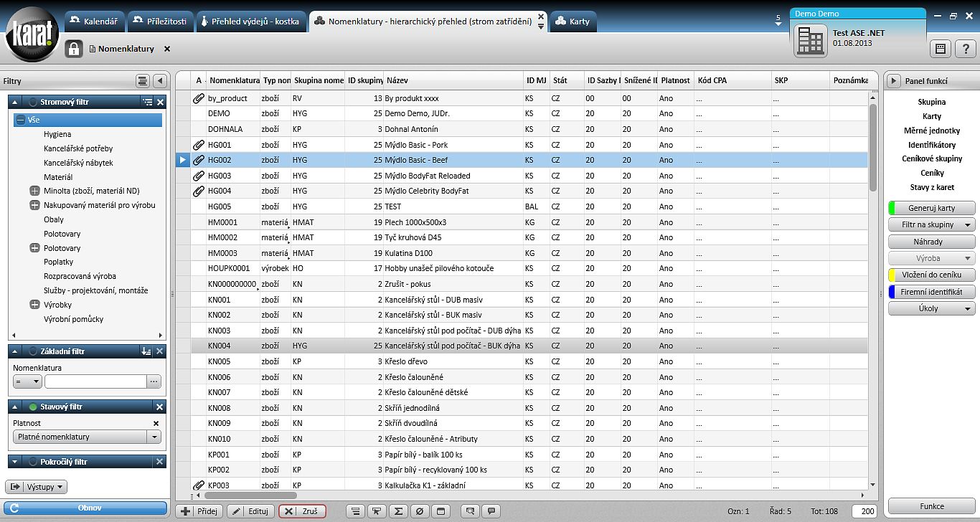Switch to the Přehled výdejů - kostka tab
980x522 pixels.
[x=250, y=22]
